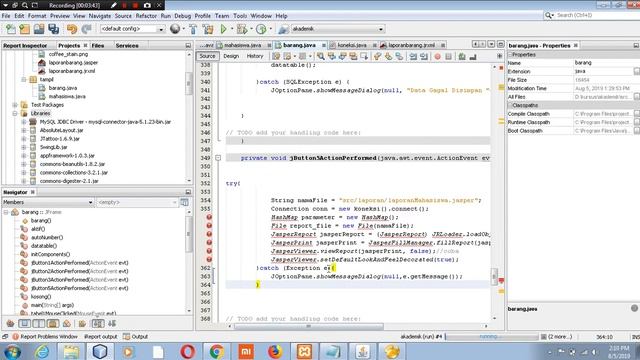Click the Undo toolbar icon
The height and width of the screenshot is (360, 640).
[72, 29]
